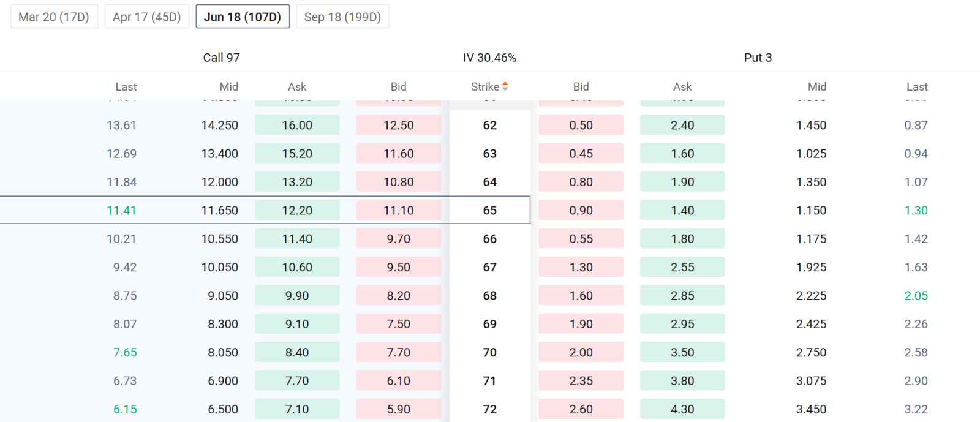Click put last price 2.05
Viewport: 980px width, 422px height.
coord(916,295)
